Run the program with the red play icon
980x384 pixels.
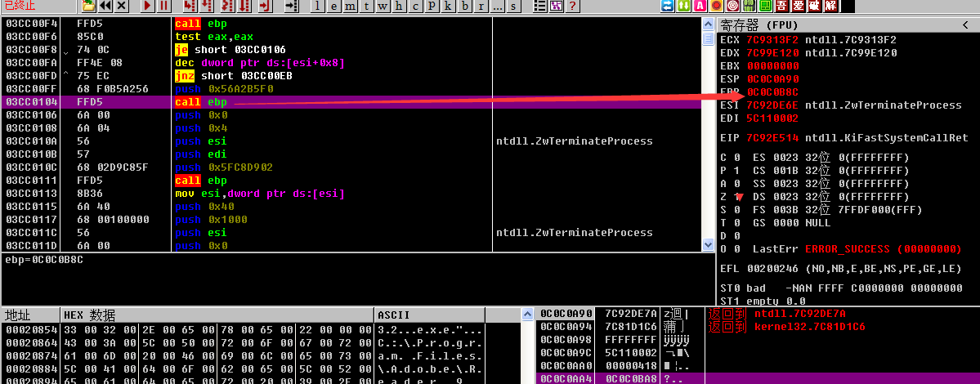[x=147, y=7]
